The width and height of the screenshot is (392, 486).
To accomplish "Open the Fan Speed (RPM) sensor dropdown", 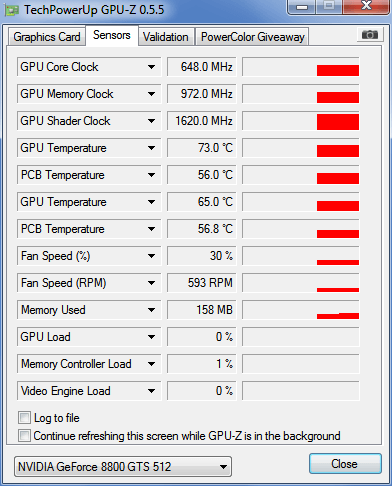I will click(x=151, y=283).
